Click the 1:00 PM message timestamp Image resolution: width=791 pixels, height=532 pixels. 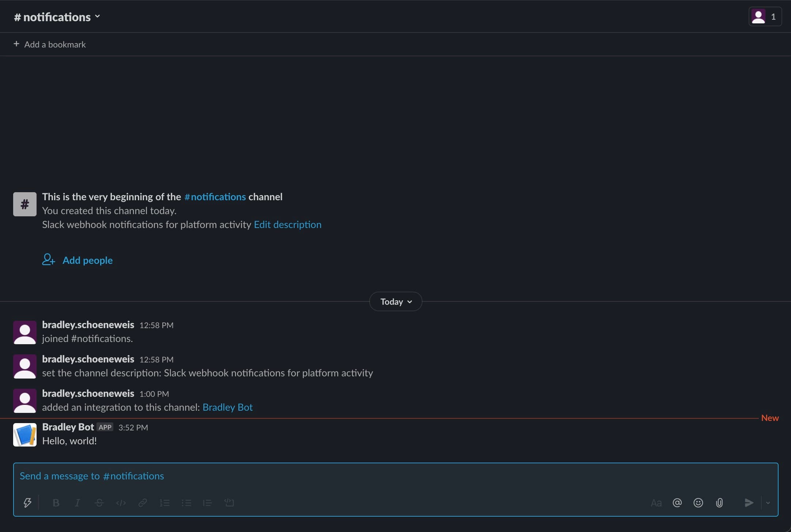(154, 394)
